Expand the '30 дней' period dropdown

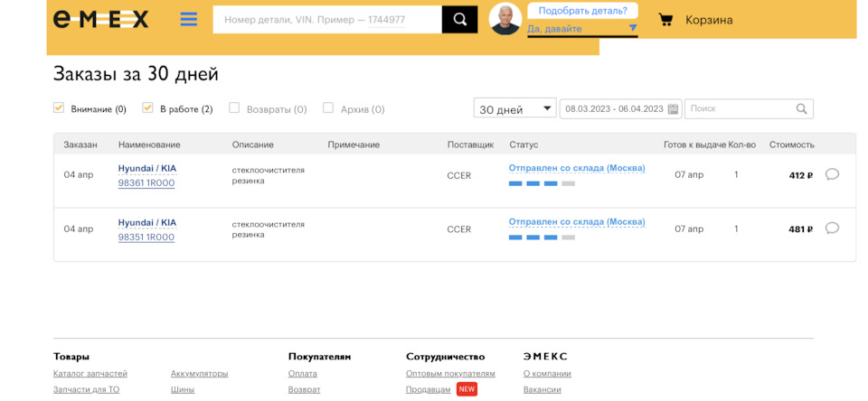pyautogui.click(x=515, y=108)
